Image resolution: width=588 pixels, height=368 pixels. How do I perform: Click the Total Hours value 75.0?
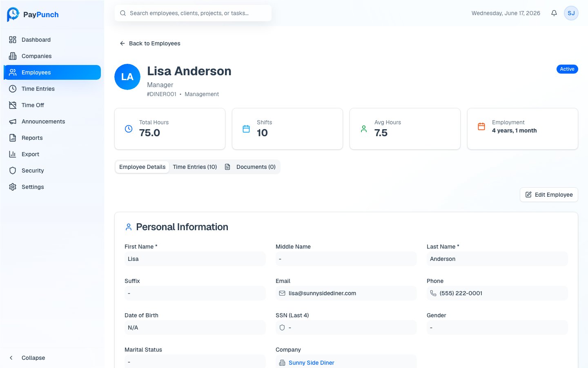149,133
